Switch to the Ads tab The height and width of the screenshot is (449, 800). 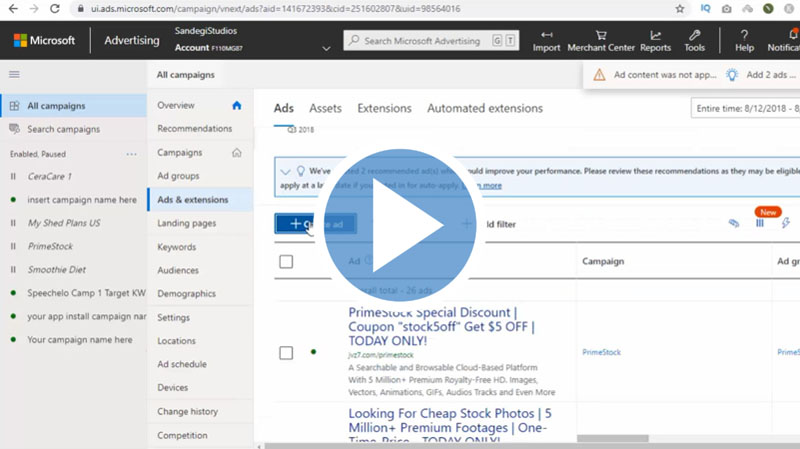284,108
